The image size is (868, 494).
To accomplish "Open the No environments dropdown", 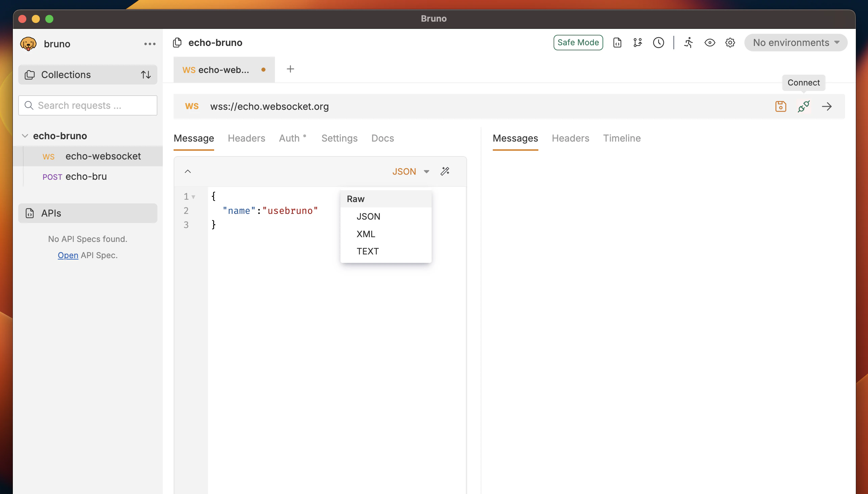I will click(x=795, y=43).
